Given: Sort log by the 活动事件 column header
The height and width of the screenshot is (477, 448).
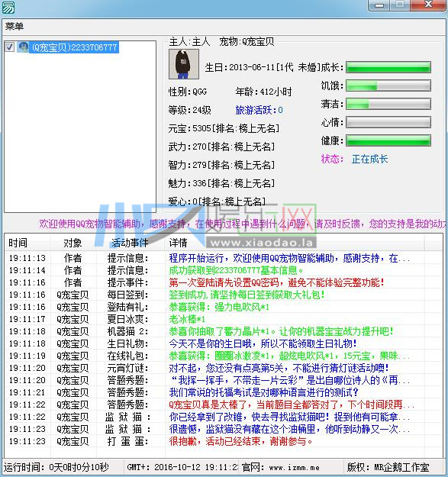Looking at the screenshot, I should 131,243.
